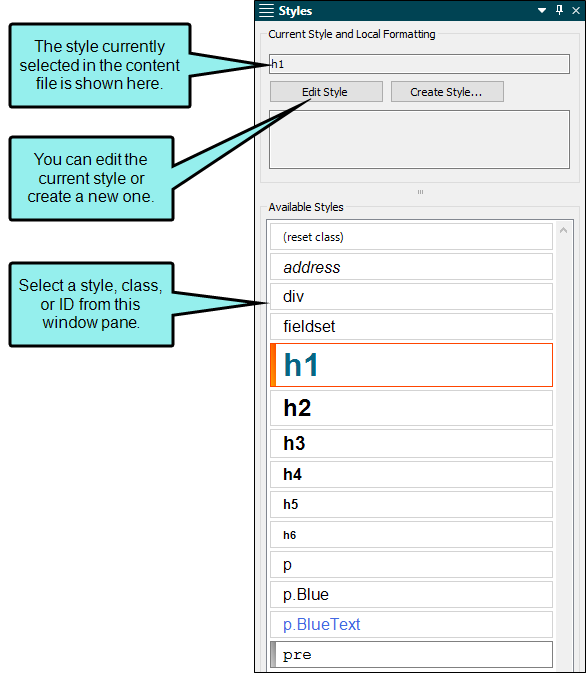
Task: Toggle the pin icon on Styles panel
Action: pos(559,10)
